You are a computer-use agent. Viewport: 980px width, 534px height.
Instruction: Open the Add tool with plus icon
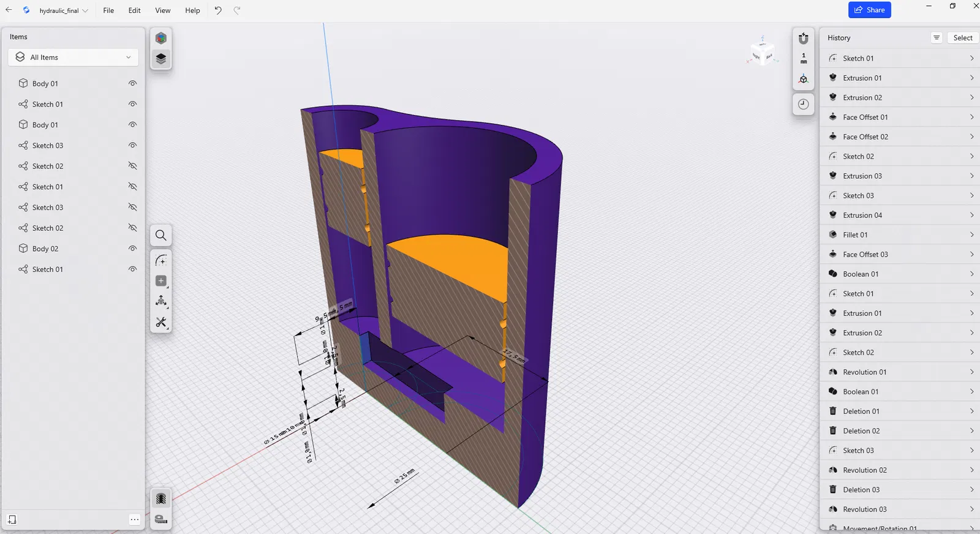pos(161,280)
